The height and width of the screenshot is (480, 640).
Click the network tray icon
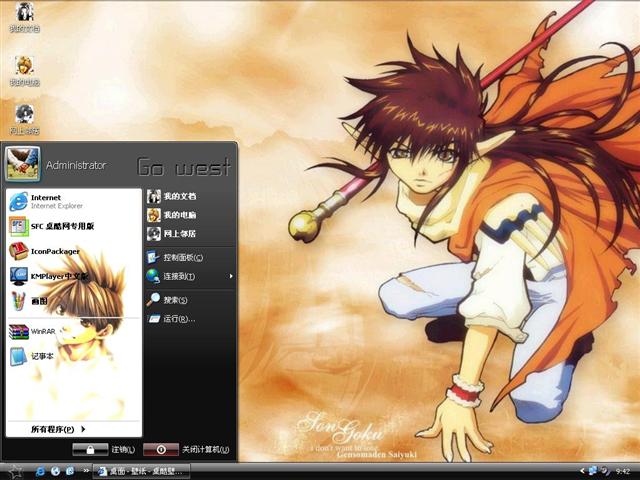pyautogui.click(x=593, y=471)
